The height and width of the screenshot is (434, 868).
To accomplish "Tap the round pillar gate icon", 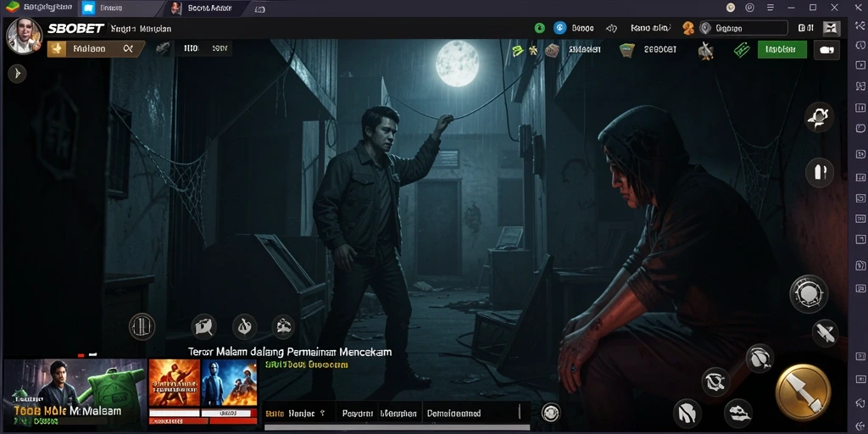I will click(x=142, y=326).
